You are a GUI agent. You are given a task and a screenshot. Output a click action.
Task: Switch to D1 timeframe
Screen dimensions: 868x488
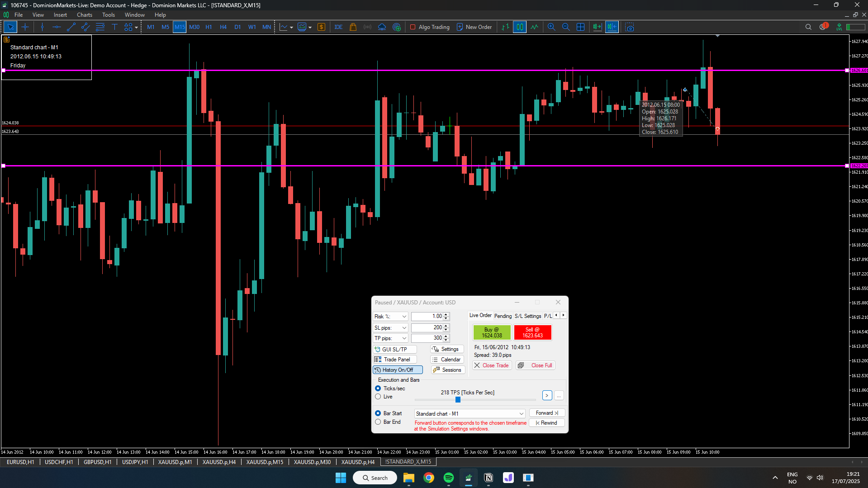tap(237, 27)
